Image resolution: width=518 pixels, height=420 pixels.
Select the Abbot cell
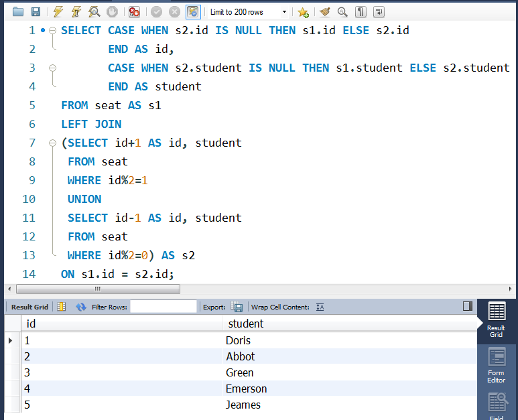(350, 356)
